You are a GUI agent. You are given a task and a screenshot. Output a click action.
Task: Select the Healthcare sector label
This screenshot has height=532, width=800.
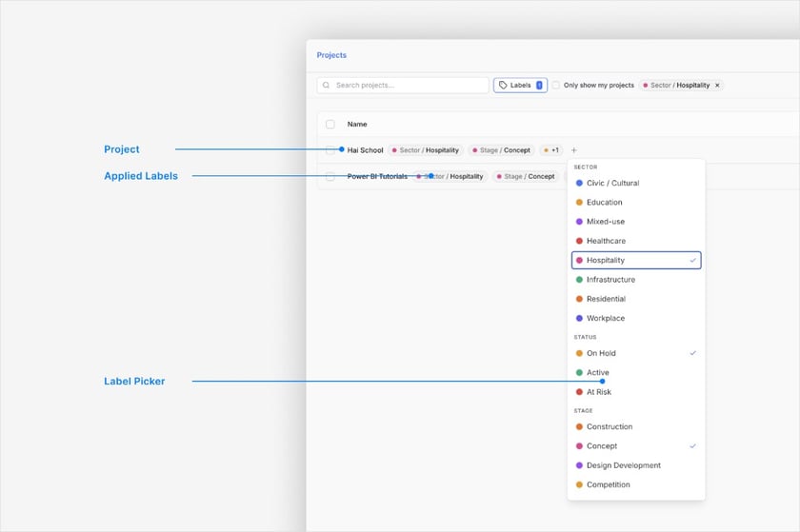(636, 241)
